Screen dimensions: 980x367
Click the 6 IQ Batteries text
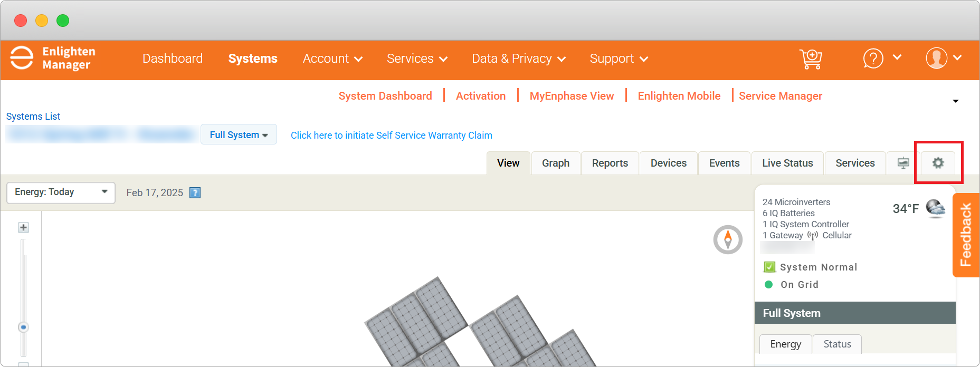coord(788,213)
